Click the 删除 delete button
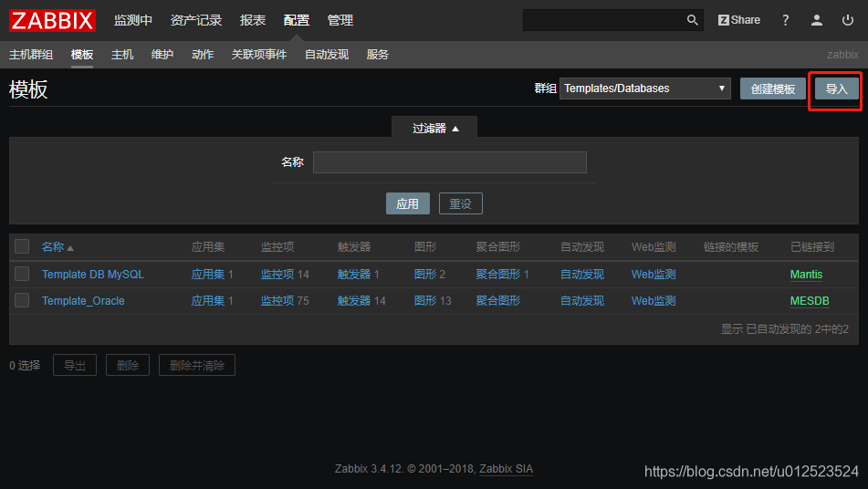Screen dimensions: 868x489 [x=127, y=365]
